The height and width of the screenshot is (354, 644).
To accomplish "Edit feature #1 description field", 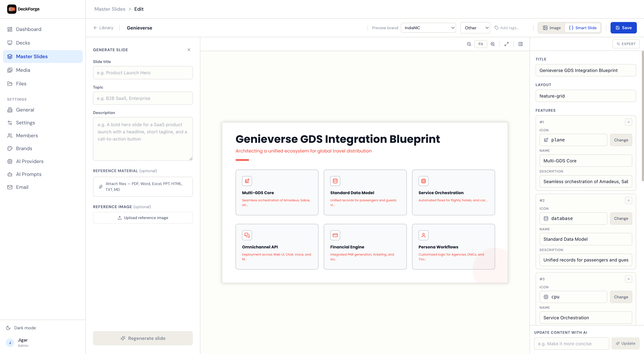I will pyautogui.click(x=586, y=182).
